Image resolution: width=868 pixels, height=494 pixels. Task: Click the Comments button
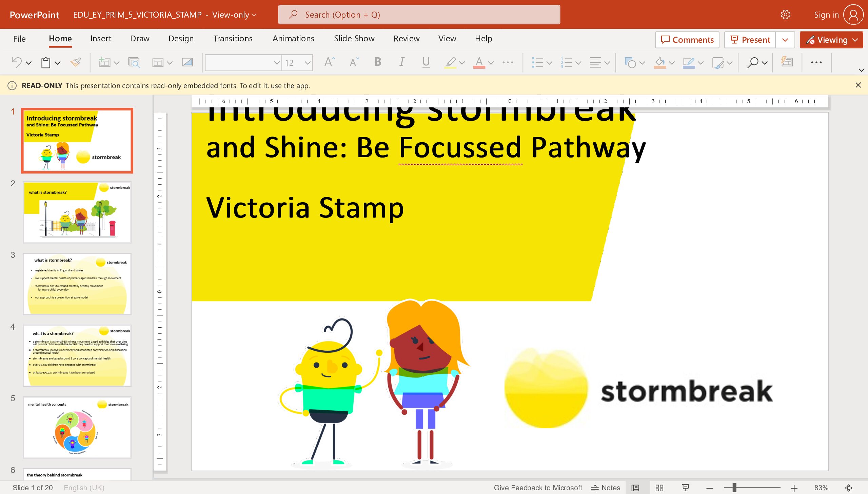pyautogui.click(x=687, y=40)
